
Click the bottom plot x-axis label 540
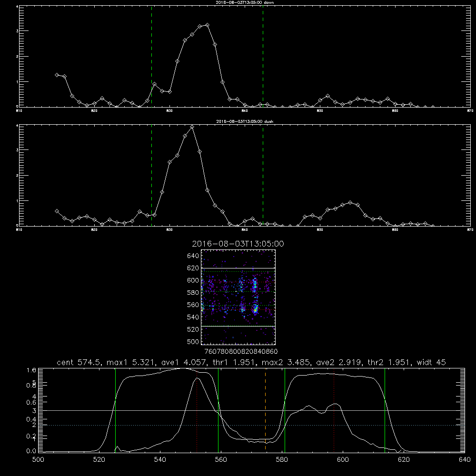click(x=160, y=460)
